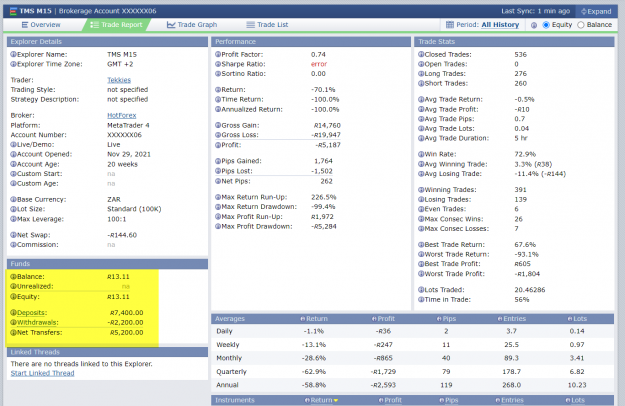Click info icon next to Net Pips

point(218,181)
